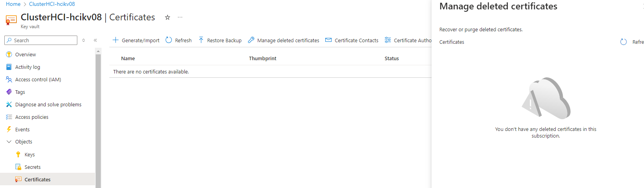Open Overview in sidebar
This screenshot has height=188, width=644.
coord(25,54)
